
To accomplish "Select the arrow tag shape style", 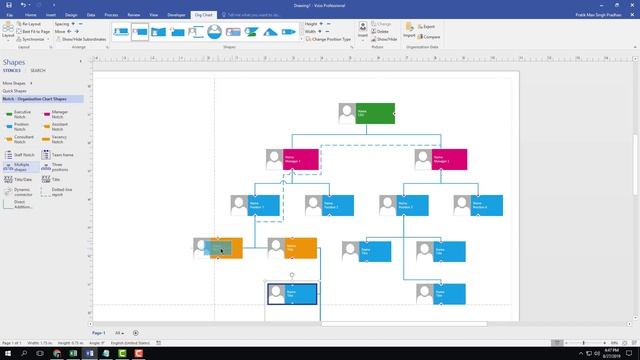I will pyautogui.click(x=289, y=31).
